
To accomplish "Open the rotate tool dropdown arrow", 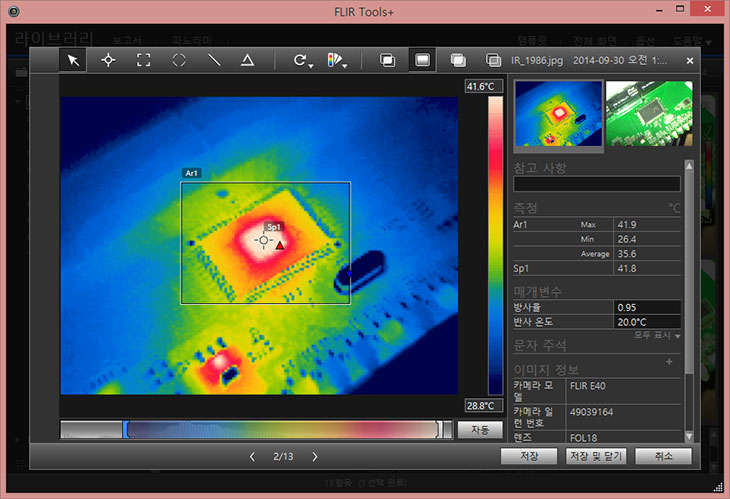I will coord(311,67).
